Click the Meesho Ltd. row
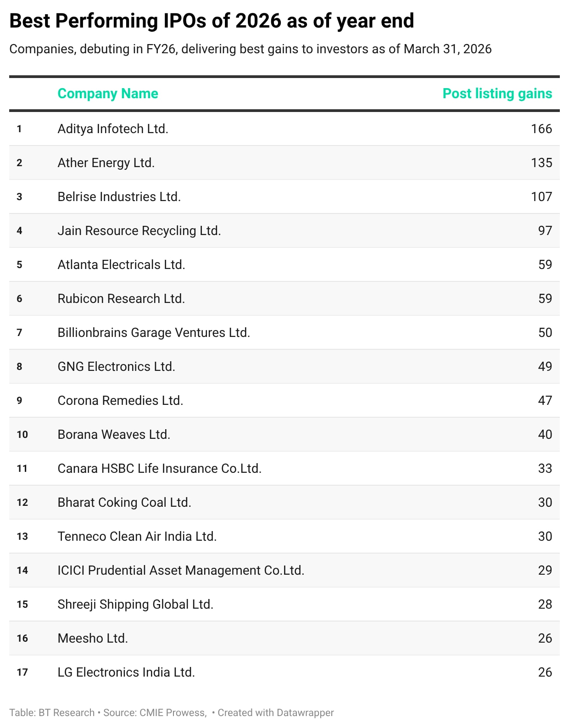The width and height of the screenshot is (569, 728). 93,638
